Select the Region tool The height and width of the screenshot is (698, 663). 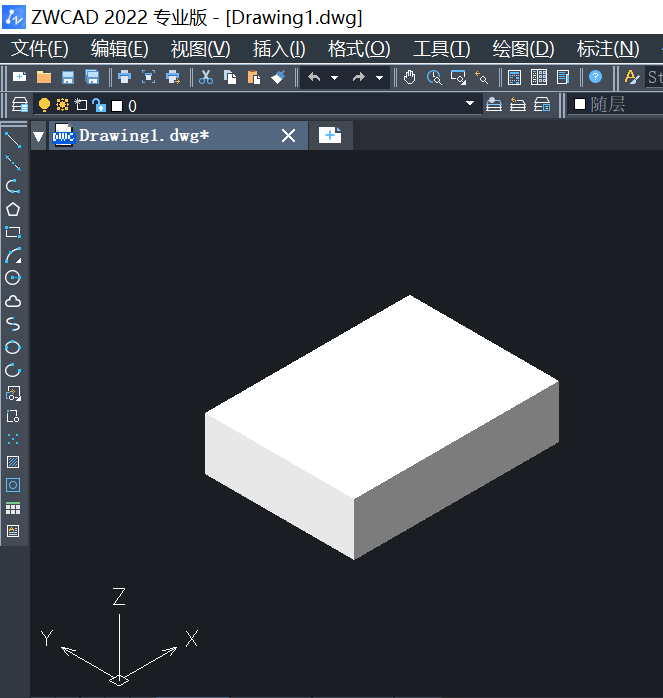click(13, 485)
